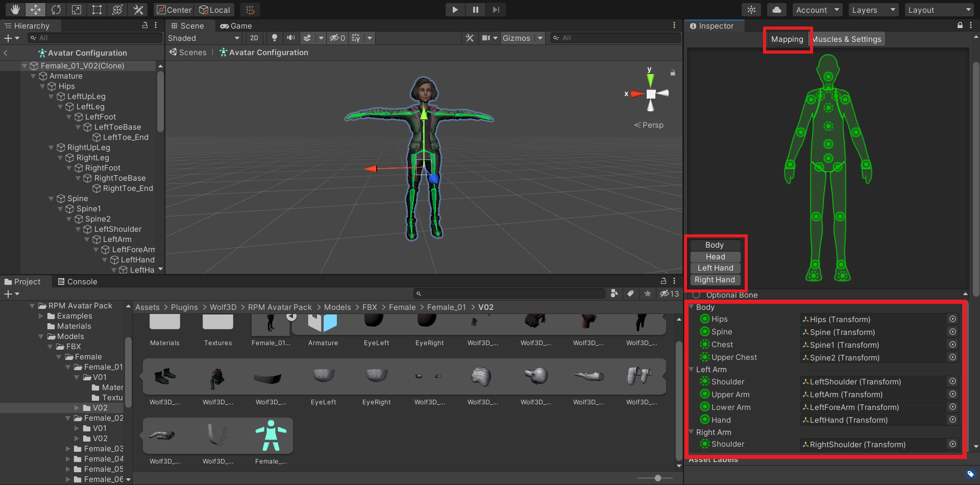Image resolution: width=980 pixels, height=485 pixels.
Task: Open the Gizmos dropdown
Action: (522, 38)
